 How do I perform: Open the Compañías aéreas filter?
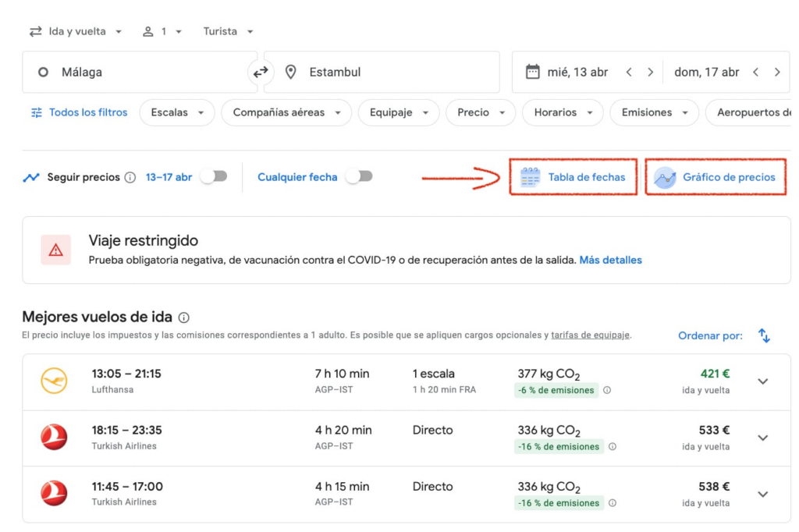(x=286, y=113)
